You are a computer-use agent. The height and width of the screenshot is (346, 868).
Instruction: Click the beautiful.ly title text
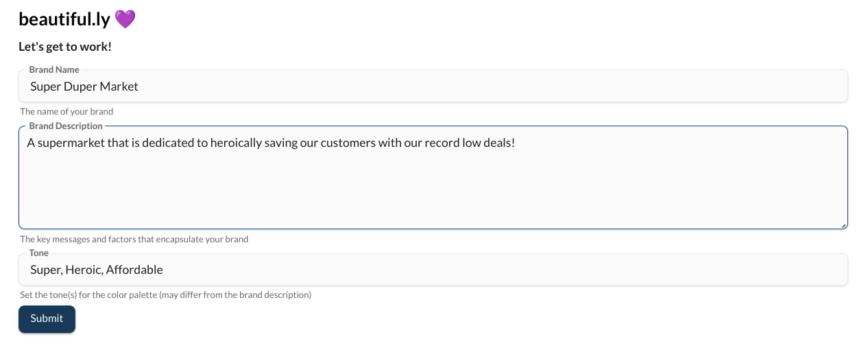[64, 19]
